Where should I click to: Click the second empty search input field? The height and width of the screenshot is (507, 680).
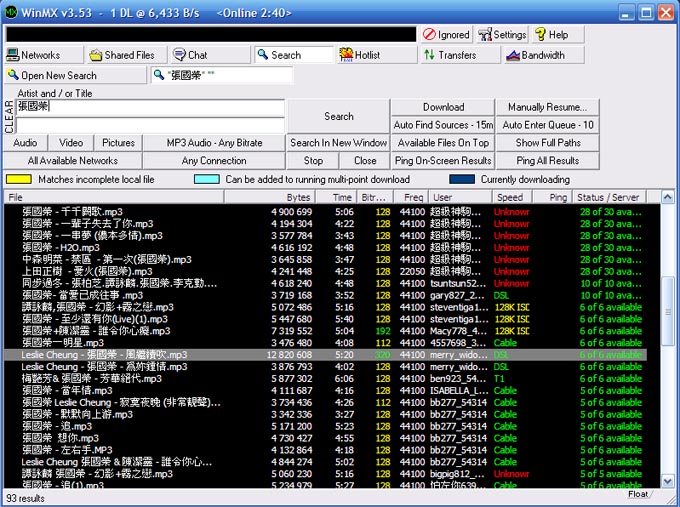tap(150, 125)
